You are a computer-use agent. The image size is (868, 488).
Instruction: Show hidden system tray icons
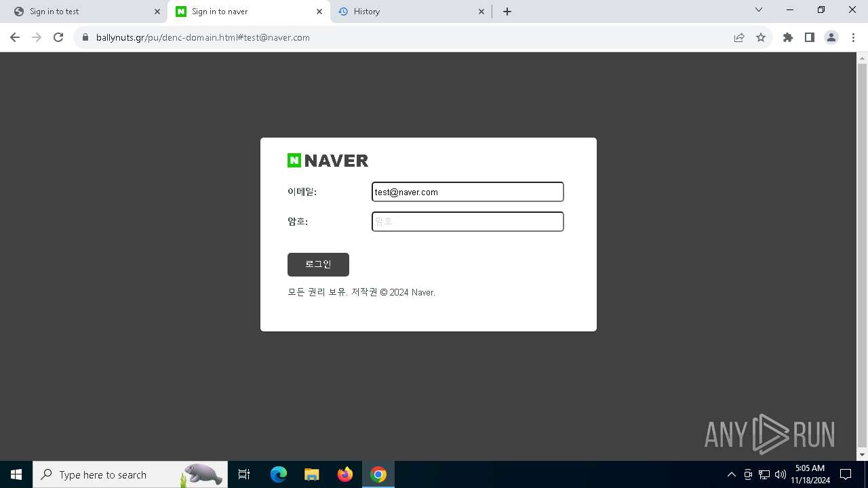[732, 474]
